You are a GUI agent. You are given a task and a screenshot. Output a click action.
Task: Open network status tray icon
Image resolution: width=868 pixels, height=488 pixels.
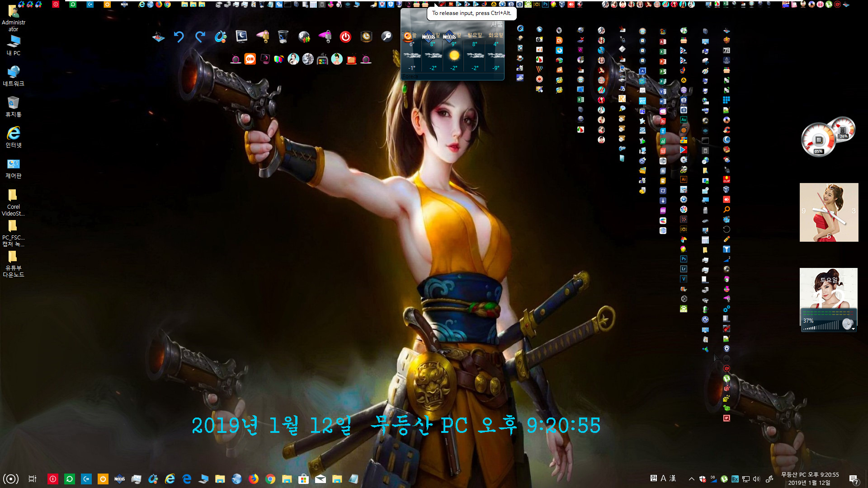point(746,479)
